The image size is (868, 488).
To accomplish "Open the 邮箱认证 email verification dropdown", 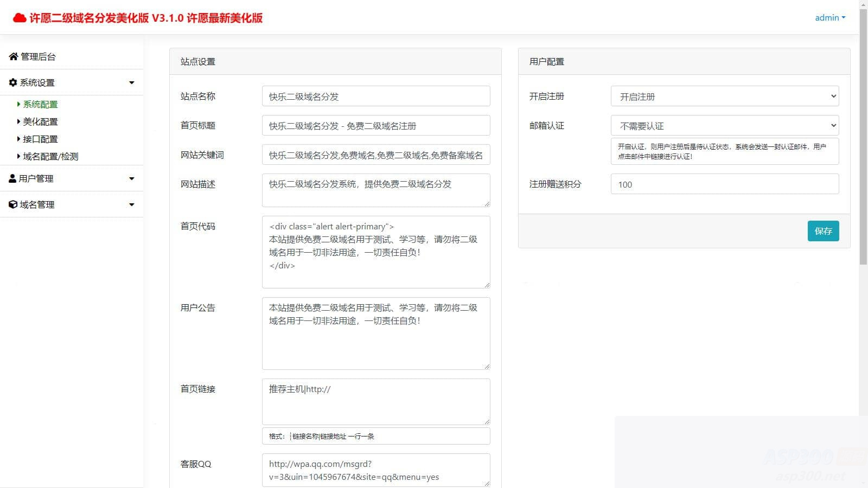I will pyautogui.click(x=724, y=125).
